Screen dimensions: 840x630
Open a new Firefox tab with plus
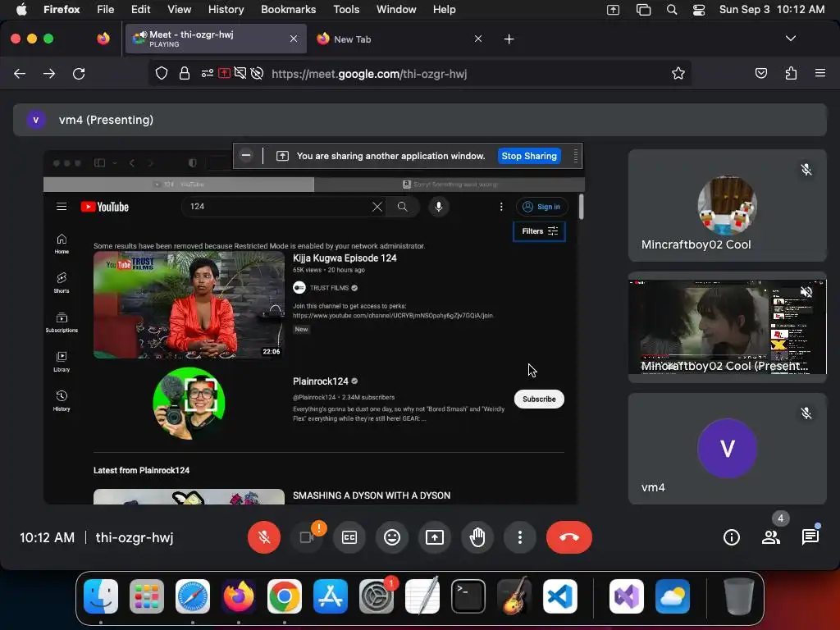point(509,39)
